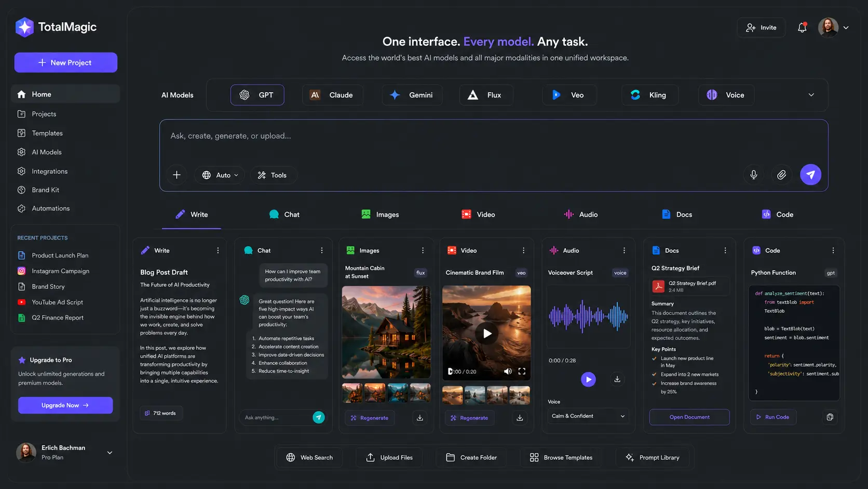Play the Voiceover Script audio

(x=588, y=379)
